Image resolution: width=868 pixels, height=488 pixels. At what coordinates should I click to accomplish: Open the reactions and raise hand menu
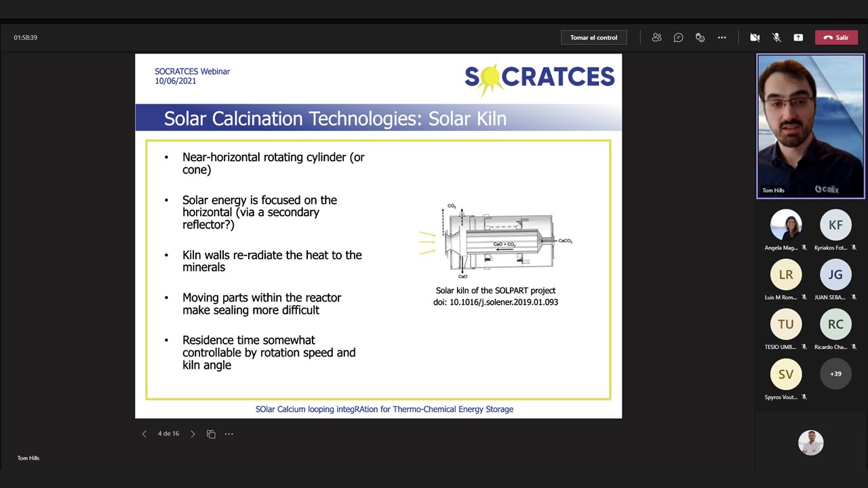tap(700, 37)
